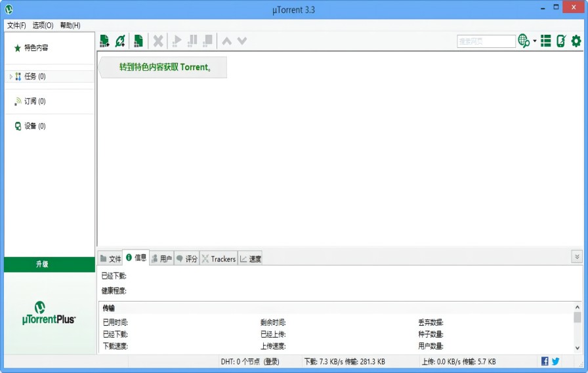Click the 下载: 7.3 KB/s status entry
588x373 pixels.
[x=345, y=361]
